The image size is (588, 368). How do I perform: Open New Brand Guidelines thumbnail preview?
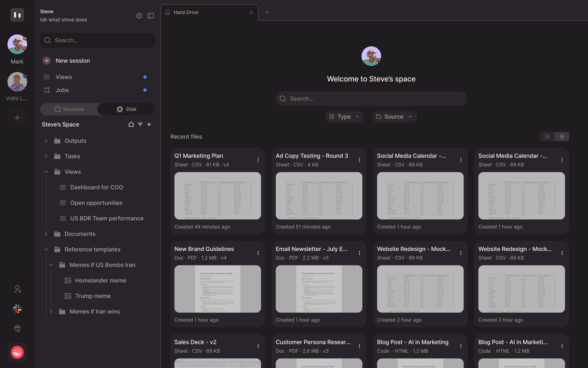pyautogui.click(x=218, y=289)
